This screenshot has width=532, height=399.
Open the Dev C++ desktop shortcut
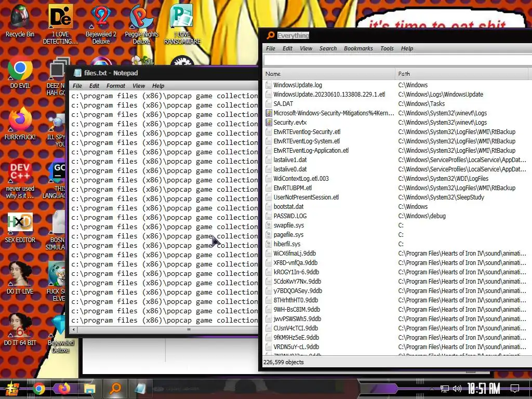20,179
